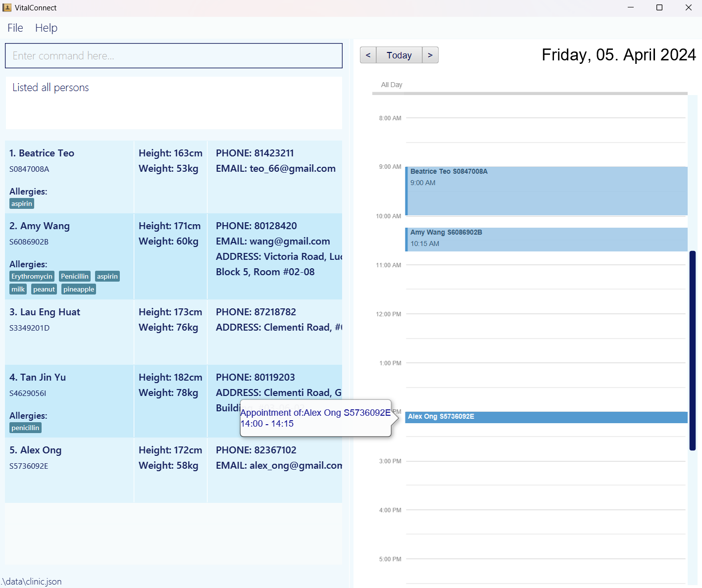Select patient card 3. Lau Eng Huat
Viewport: 702px width, 588px height.
174,332
